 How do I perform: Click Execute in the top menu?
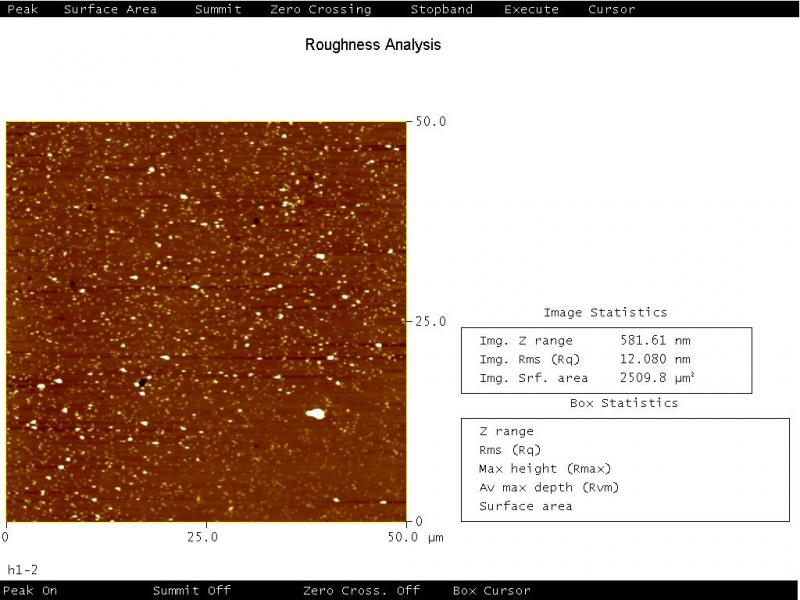(x=531, y=9)
